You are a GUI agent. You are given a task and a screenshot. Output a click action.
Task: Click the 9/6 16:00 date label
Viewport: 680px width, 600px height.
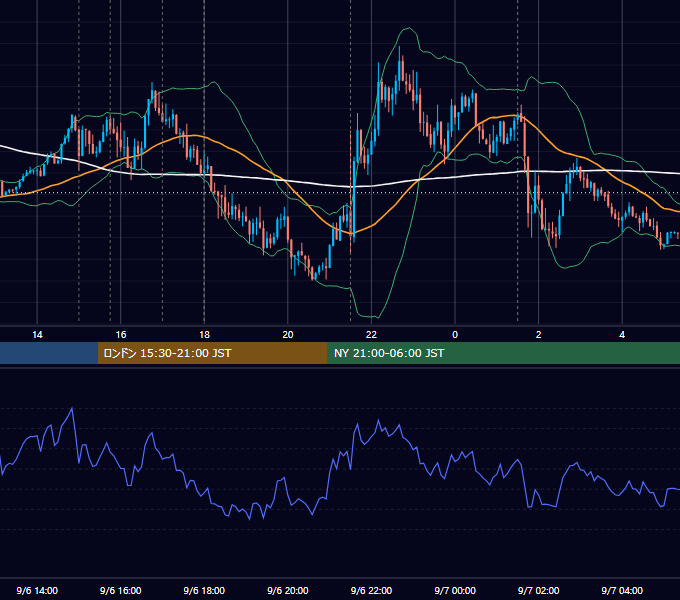pyautogui.click(x=121, y=590)
